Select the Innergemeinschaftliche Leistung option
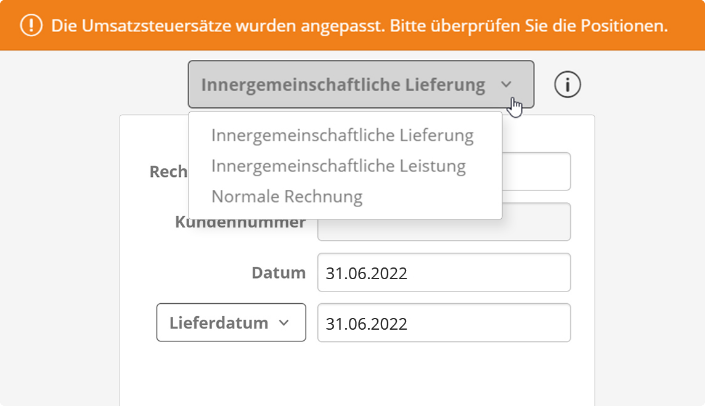Viewport: 705px width, 406px height. 338,166
